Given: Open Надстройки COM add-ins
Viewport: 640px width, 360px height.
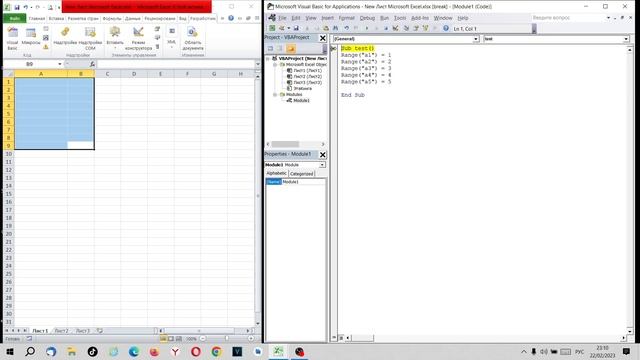Looking at the screenshot, I should tap(90, 39).
